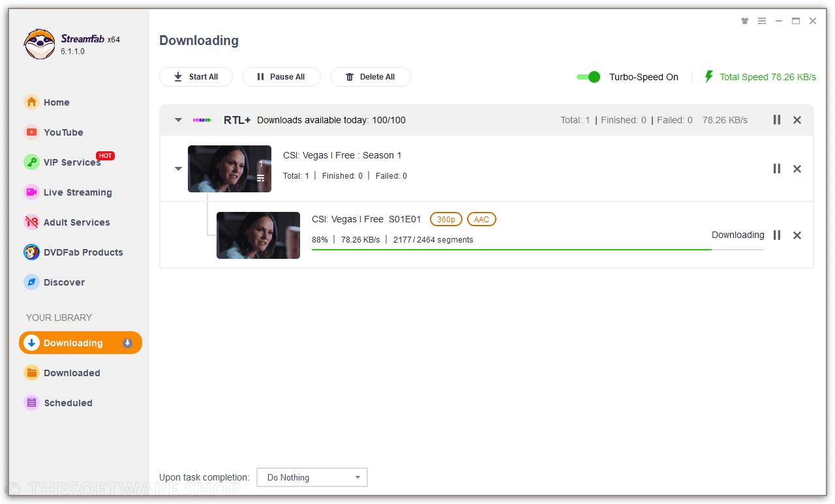The height and width of the screenshot is (504, 835).
Task: Click the Start All button
Action: tap(196, 77)
